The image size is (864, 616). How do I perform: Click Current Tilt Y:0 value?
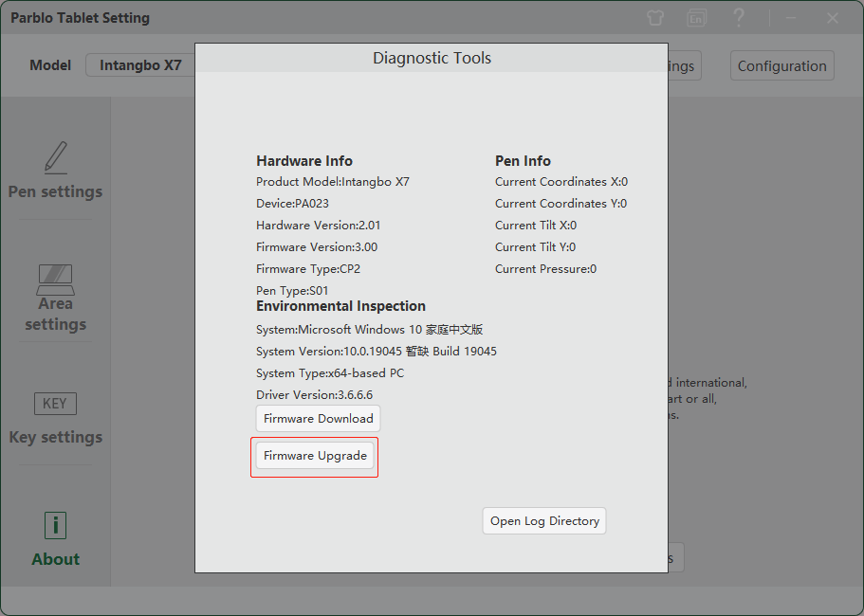pyautogui.click(x=535, y=247)
